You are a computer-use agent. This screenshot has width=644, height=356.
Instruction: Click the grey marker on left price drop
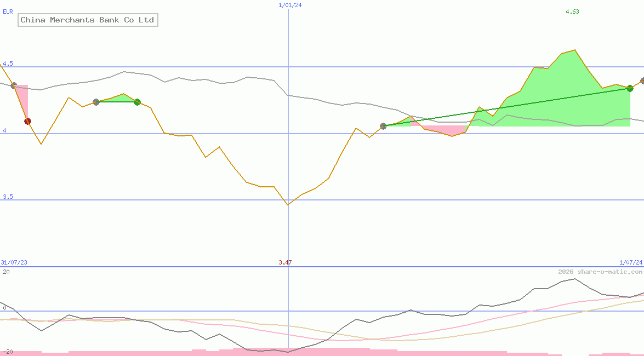pyautogui.click(x=14, y=85)
